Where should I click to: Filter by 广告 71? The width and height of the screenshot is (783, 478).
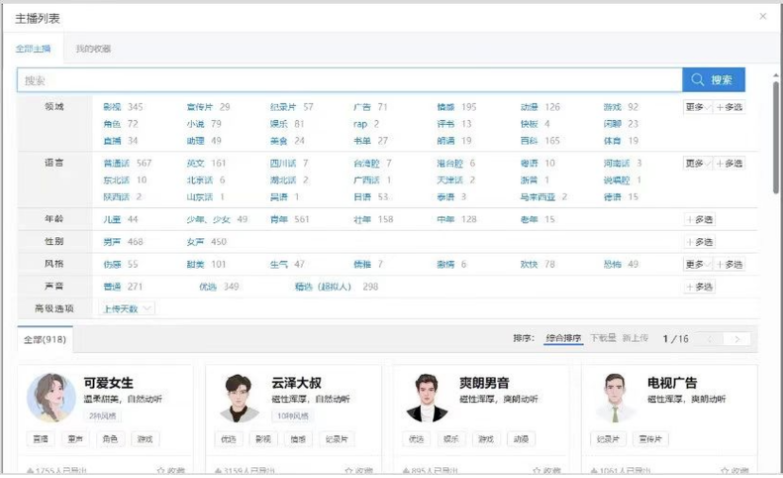(x=370, y=107)
